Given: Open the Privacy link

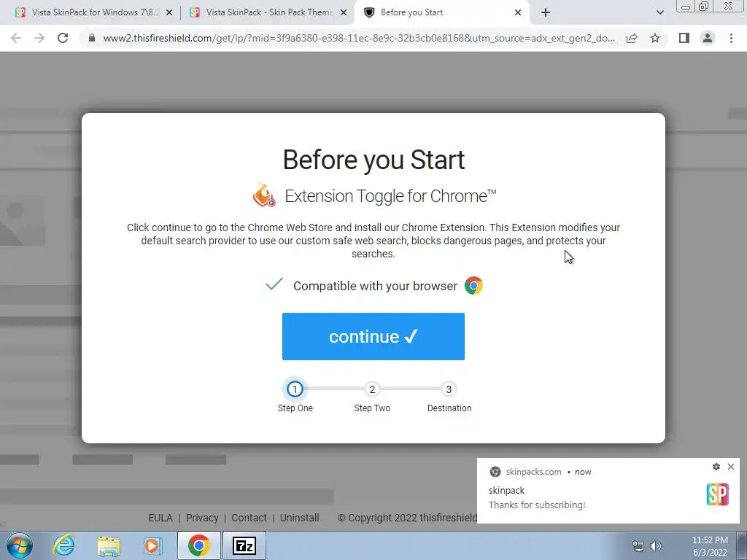Looking at the screenshot, I should click(x=202, y=518).
